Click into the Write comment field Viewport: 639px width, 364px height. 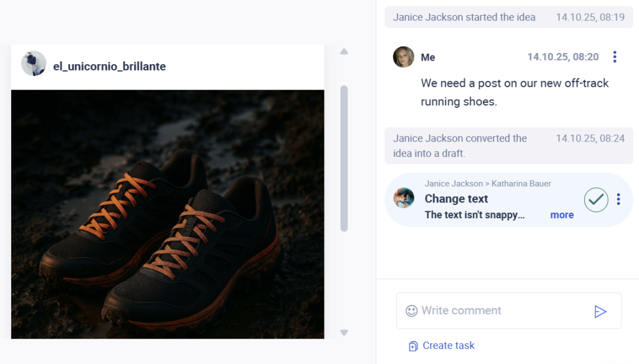(499, 310)
